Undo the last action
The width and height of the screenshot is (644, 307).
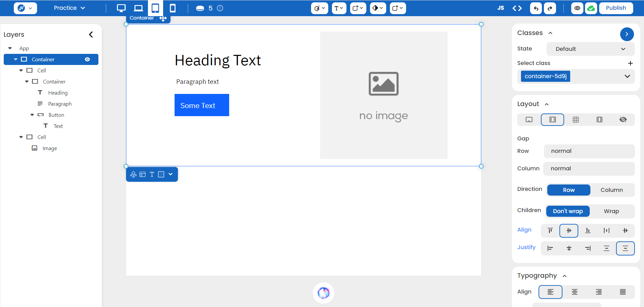(x=536, y=8)
